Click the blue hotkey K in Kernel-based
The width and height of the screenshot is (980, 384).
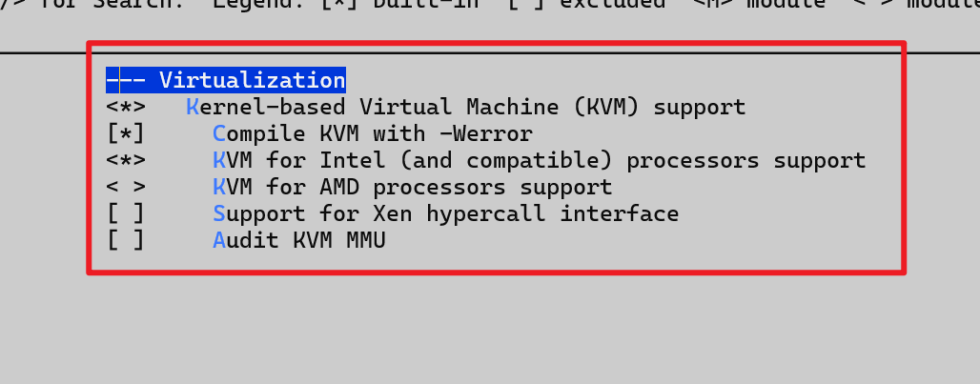click(x=193, y=107)
